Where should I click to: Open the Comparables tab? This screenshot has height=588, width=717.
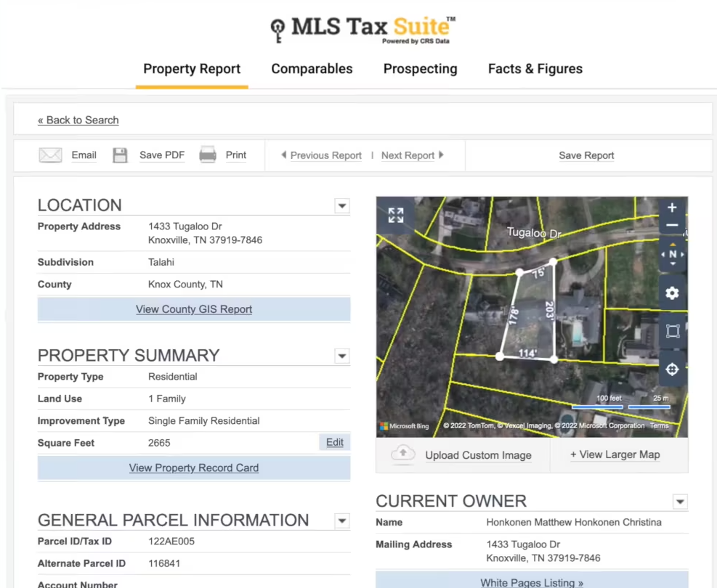pyautogui.click(x=312, y=69)
